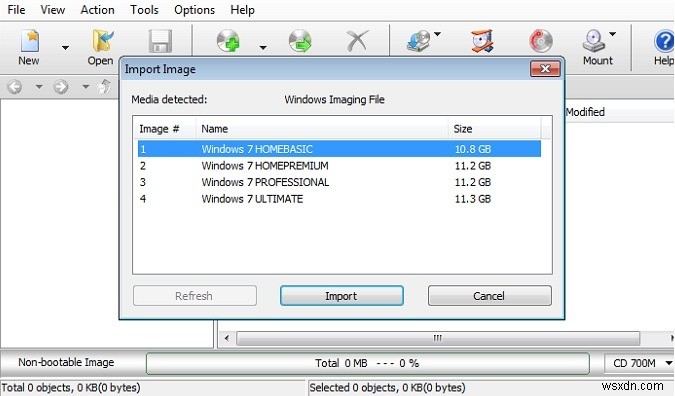Screen dimensions: 675x396
Task: Click the Name column header
Action: 322,129
